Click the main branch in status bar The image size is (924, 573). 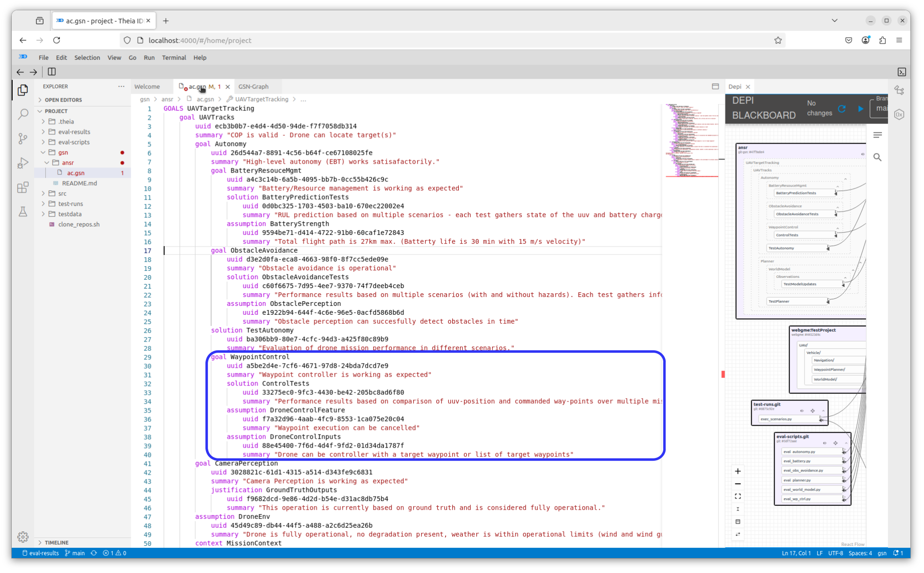(x=75, y=553)
